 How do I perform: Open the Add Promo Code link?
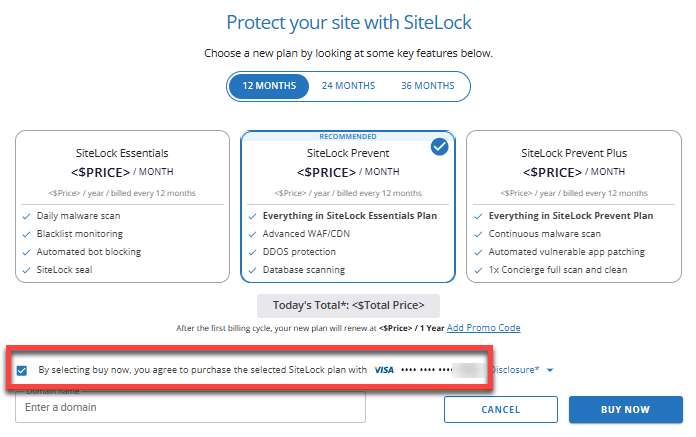pos(483,328)
